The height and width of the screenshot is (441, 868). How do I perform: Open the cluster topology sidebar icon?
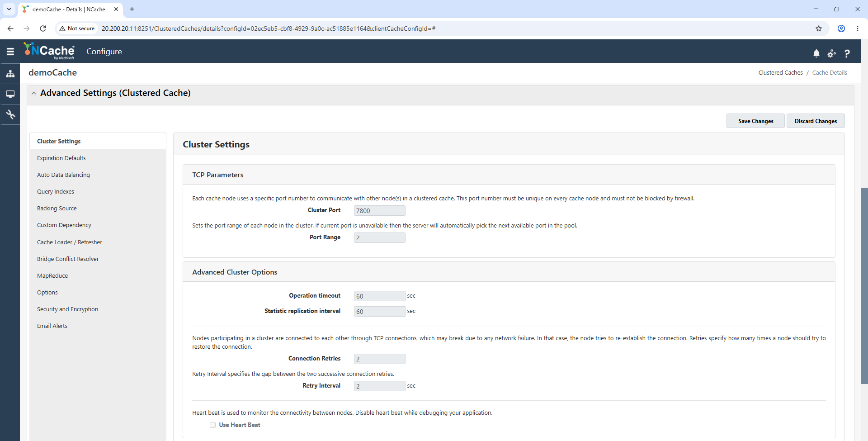pyautogui.click(x=10, y=74)
